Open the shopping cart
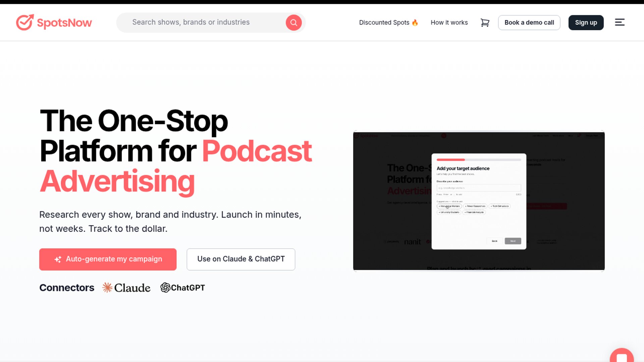The width and height of the screenshot is (644, 362). [x=485, y=22]
